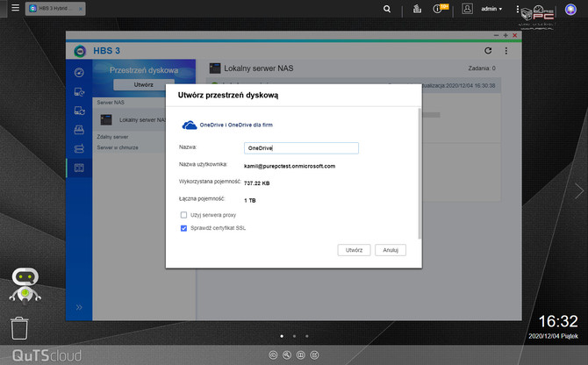
Task: Open HBS 3 more options menu
Action: coord(506,51)
